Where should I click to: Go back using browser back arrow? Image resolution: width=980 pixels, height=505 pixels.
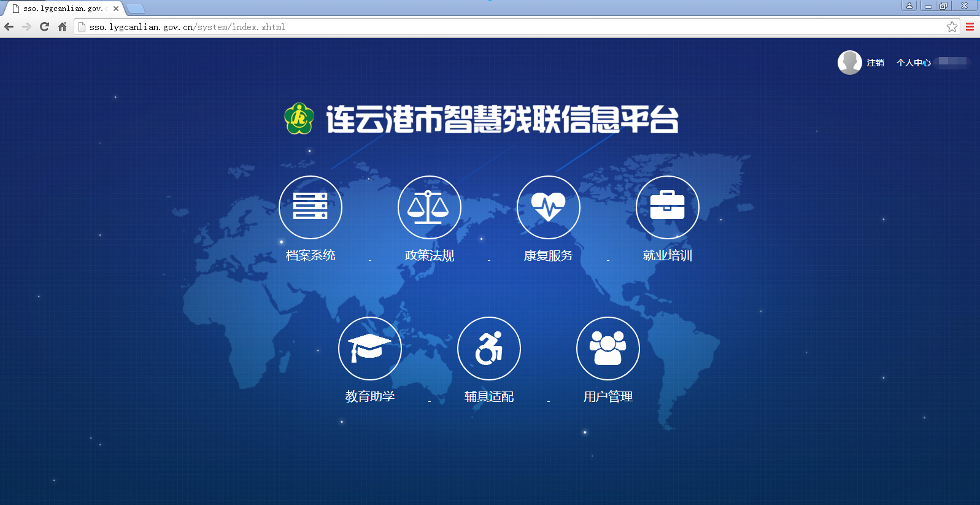click(x=9, y=27)
